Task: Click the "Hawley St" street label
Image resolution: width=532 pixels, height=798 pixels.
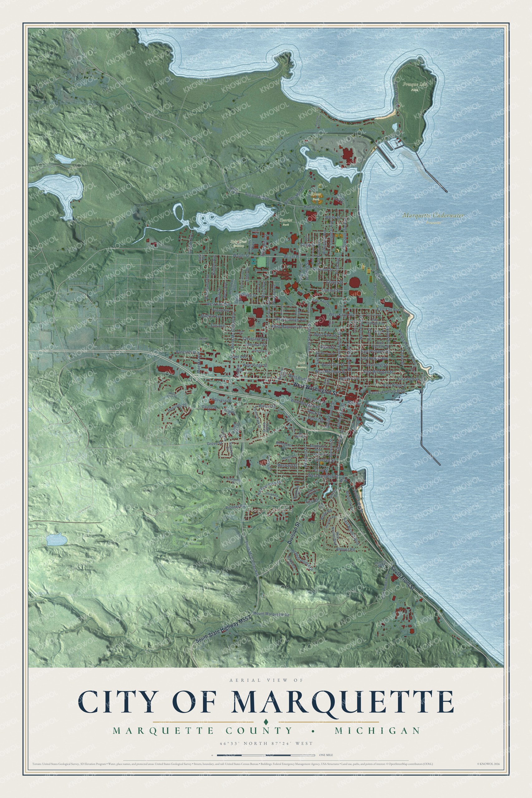Action: pos(313,207)
